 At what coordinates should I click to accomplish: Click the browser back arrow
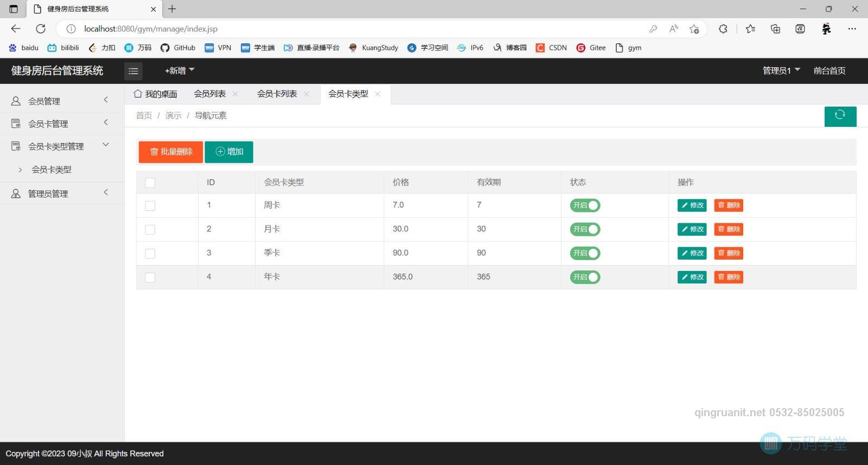(x=16, y=29)
